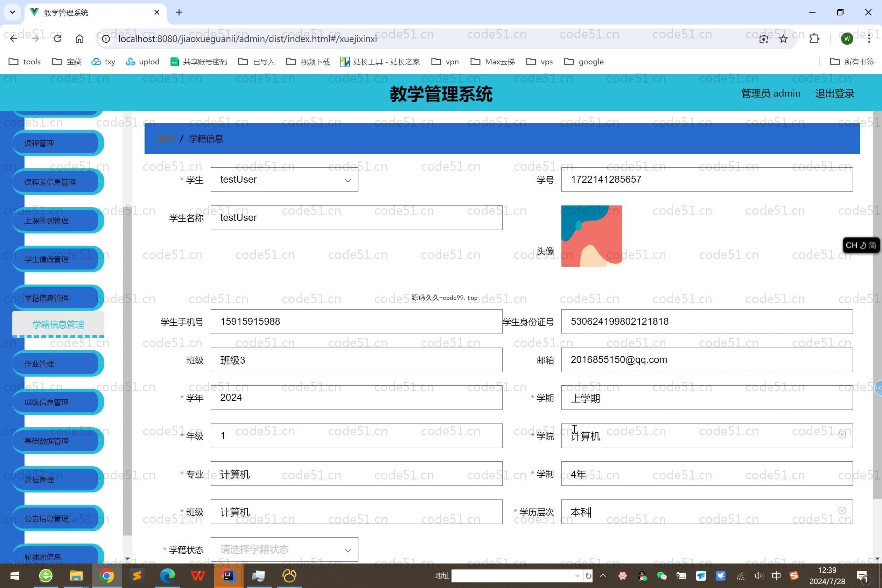Image resolution: width=882 pixels, height=588 pixels.
Task: Expand the 作业管理 sidebar menu
Action: [x=57, y=363]
